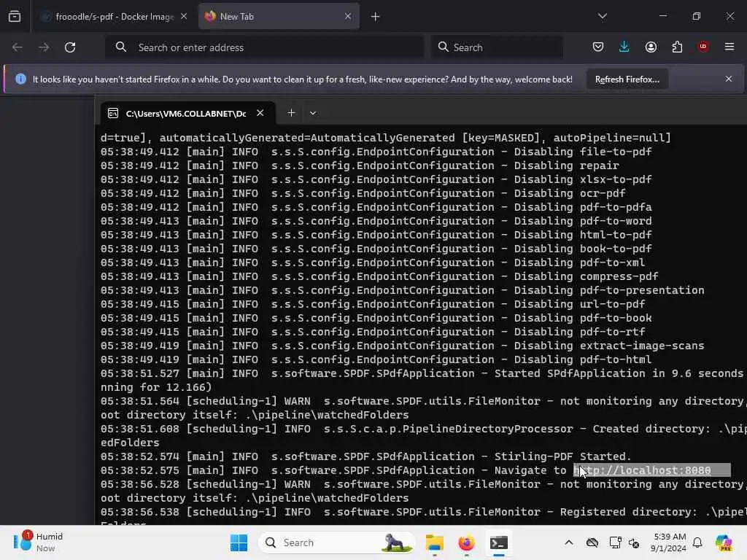Click 'Disabling pdf-to-html' log text
Viewport: 747px width, 560px height.
583,360
